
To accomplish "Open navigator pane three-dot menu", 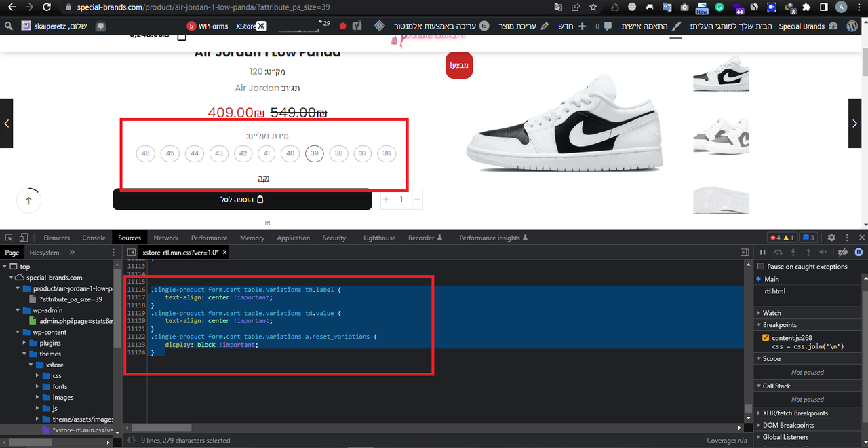I will tap(114, 252).
